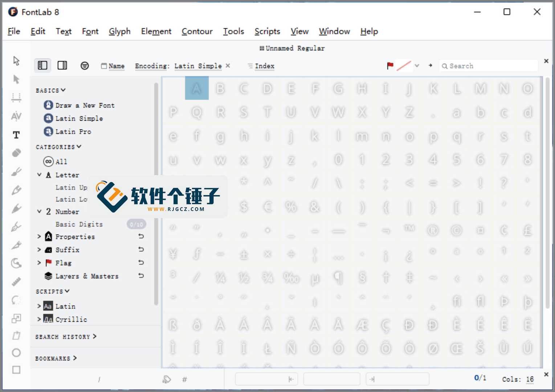Screen dimensions: 555x392
Task: Select the Brush tool
Action: pos(16,171)
